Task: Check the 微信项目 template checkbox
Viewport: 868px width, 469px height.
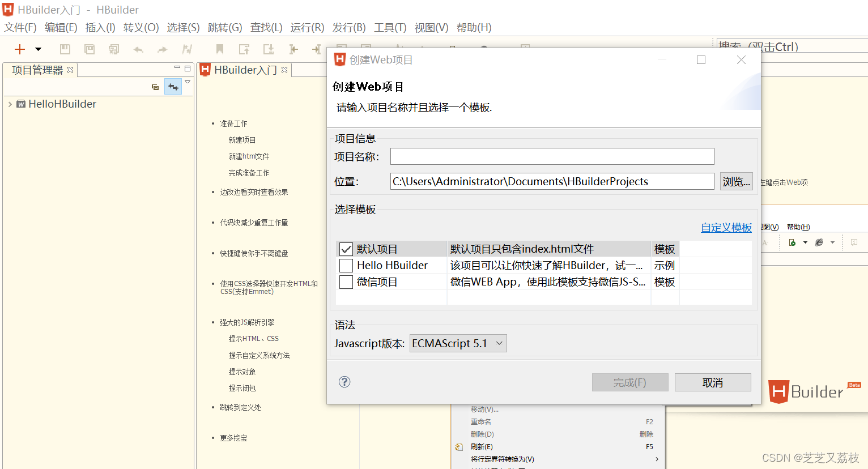Action: 346,282
